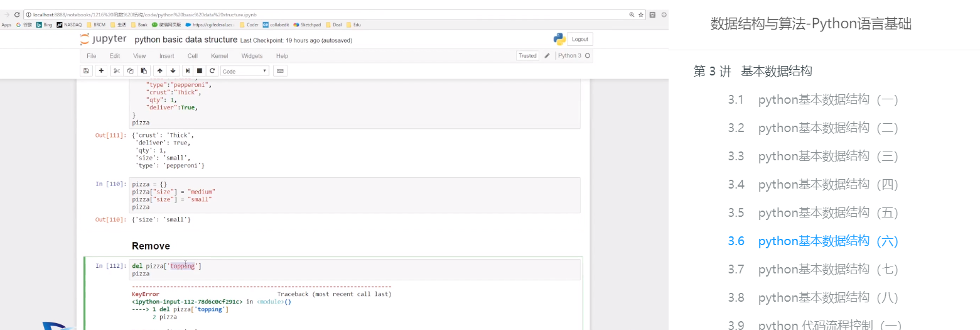Move selected cell up arrow
This screenshot has width=980, height=330.
pyautogui.click(x=159, y=71)
